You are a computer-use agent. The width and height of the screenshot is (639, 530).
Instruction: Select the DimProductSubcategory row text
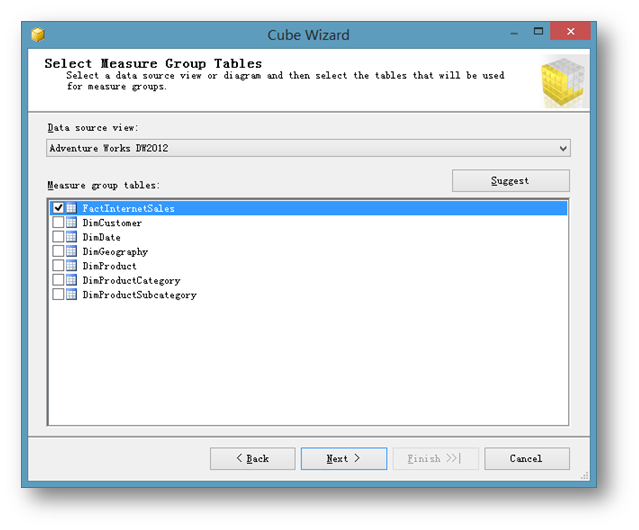139,295
